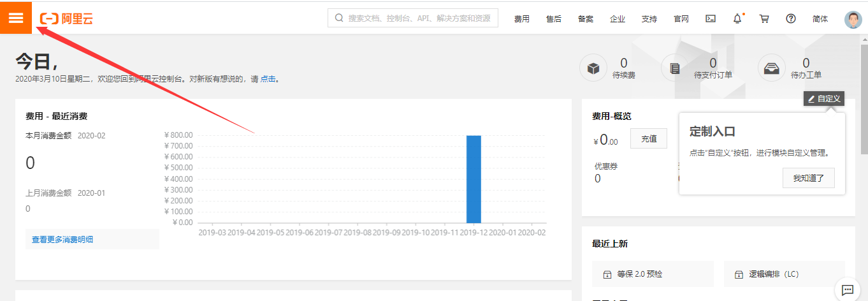Screen dimensions: 868x301
Task: Click the 待支付订单 document icon
Action: [x=675, y=68]
